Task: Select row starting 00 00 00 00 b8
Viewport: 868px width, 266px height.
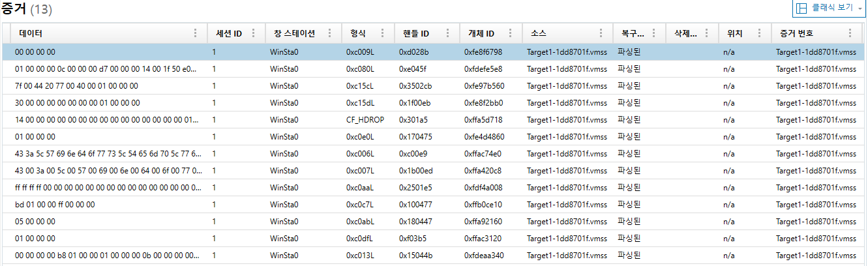Action: click(434, 255)
